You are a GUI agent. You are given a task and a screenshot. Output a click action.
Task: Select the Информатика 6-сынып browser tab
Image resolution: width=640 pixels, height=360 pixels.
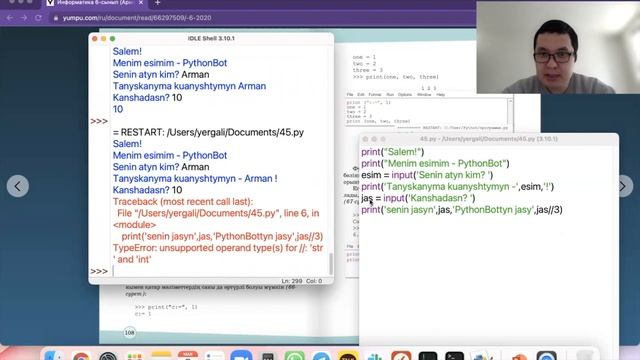[x=95, y=3]
